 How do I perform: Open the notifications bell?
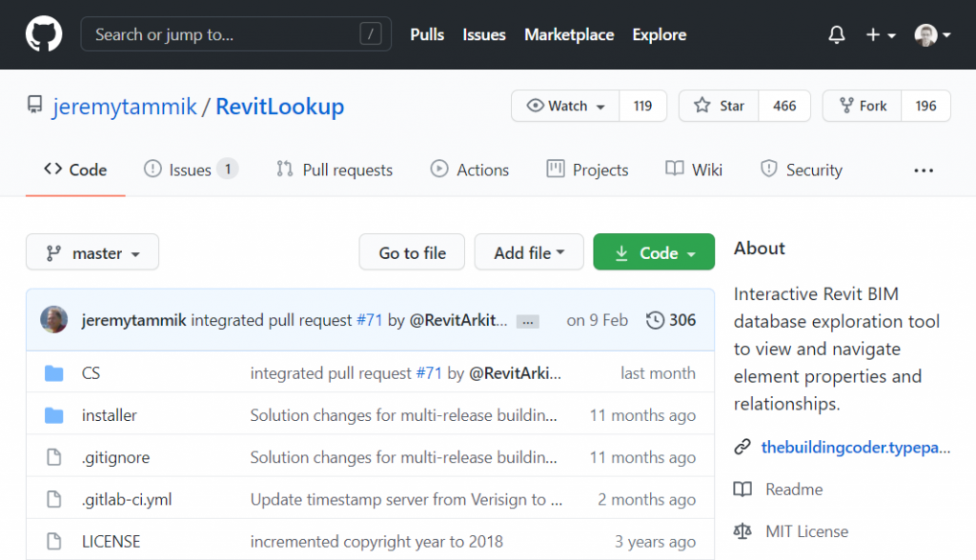836,34
